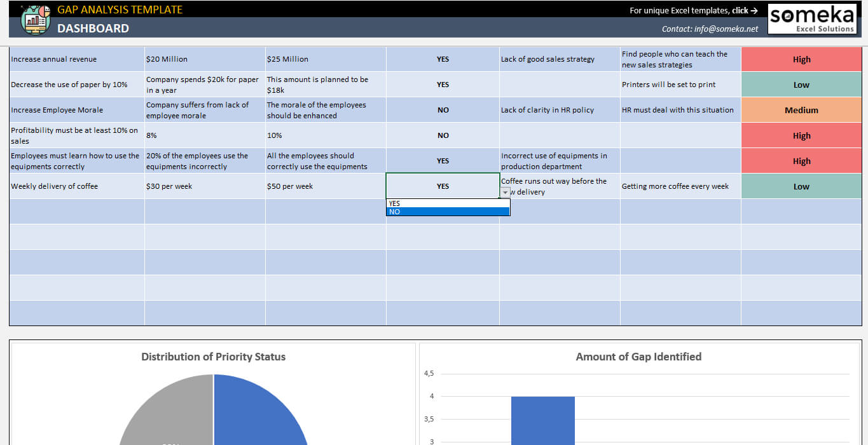The image size is (868, 445).
Task: Click the High priority cell in Profitability row
Action: pyautogui.click(x=801, y=135)
